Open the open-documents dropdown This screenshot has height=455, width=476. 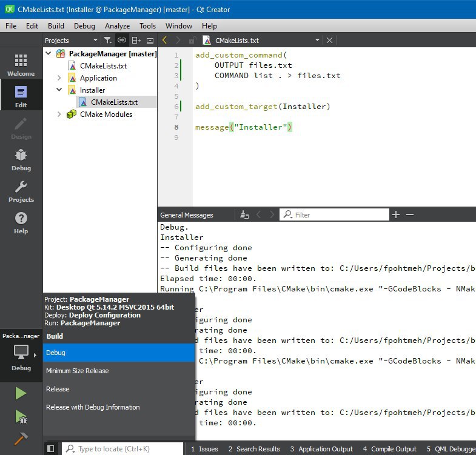(x=317, y=41)
